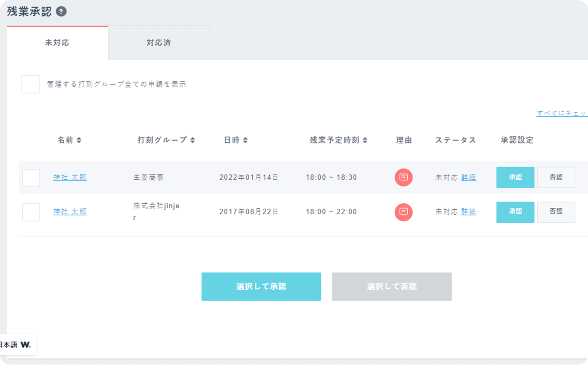The image size is (588, 365).
Task: Check the 株式会社jinjer row checkbox
Action: pyautogui.click(x=31, y=212)
